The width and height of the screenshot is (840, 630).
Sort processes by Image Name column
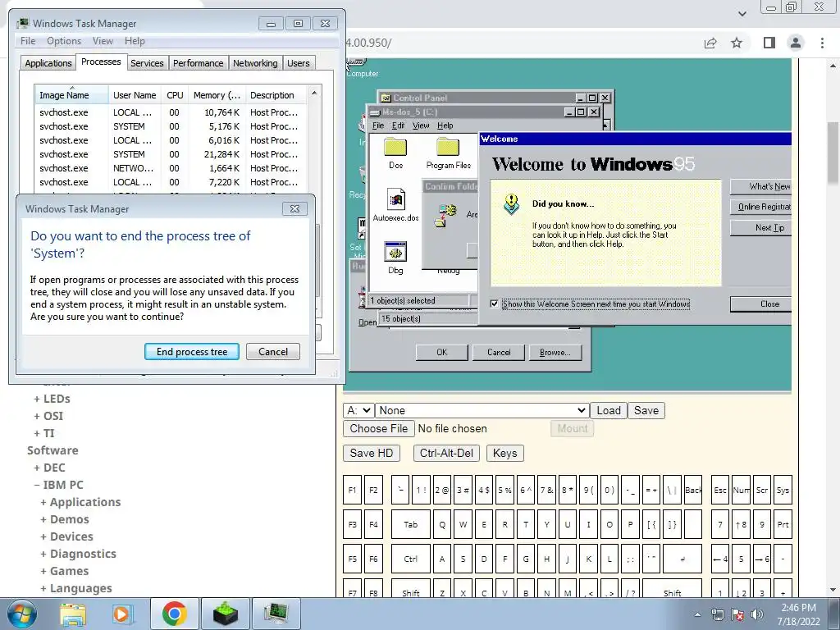[71, 95]
